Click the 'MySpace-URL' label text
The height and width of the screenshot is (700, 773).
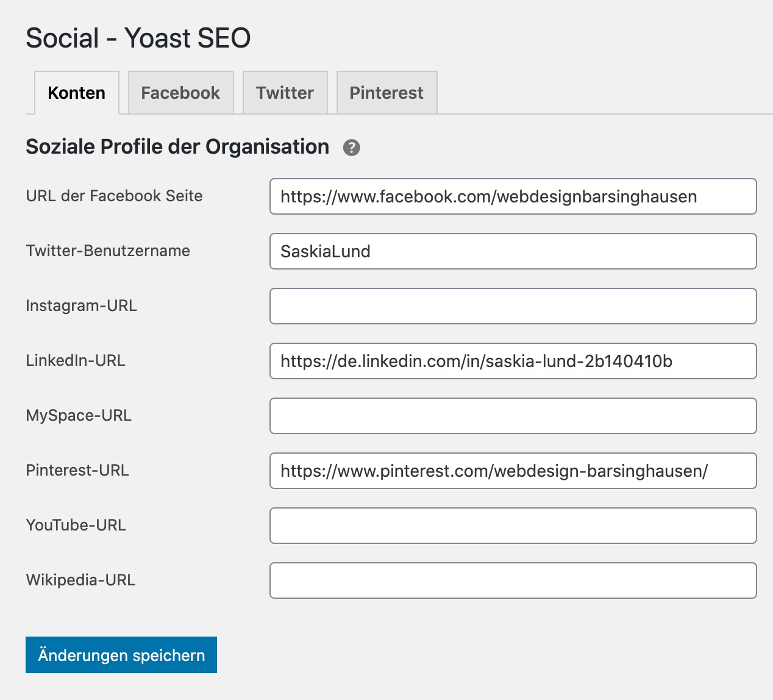point(79,415)
